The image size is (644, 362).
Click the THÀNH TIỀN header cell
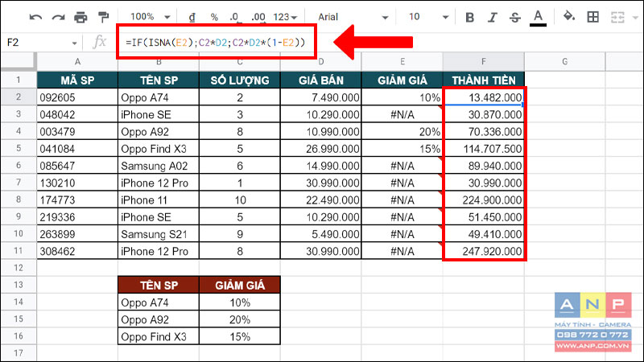coord(484,80)
